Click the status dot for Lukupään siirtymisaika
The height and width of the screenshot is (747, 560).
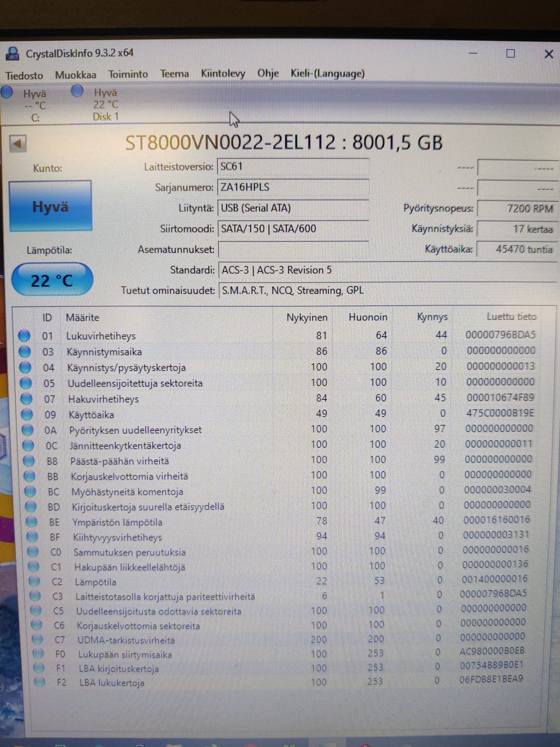38,654
